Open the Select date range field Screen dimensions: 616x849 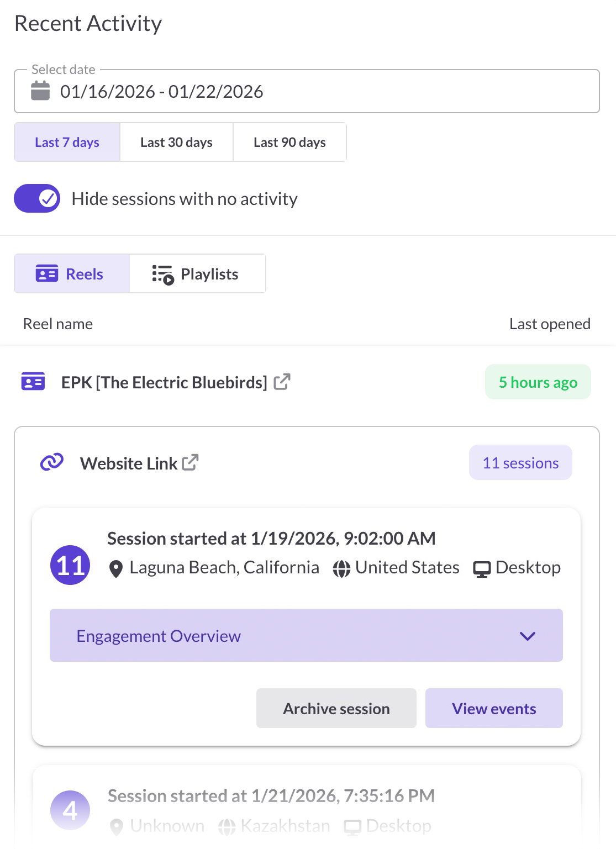(307, 91)
